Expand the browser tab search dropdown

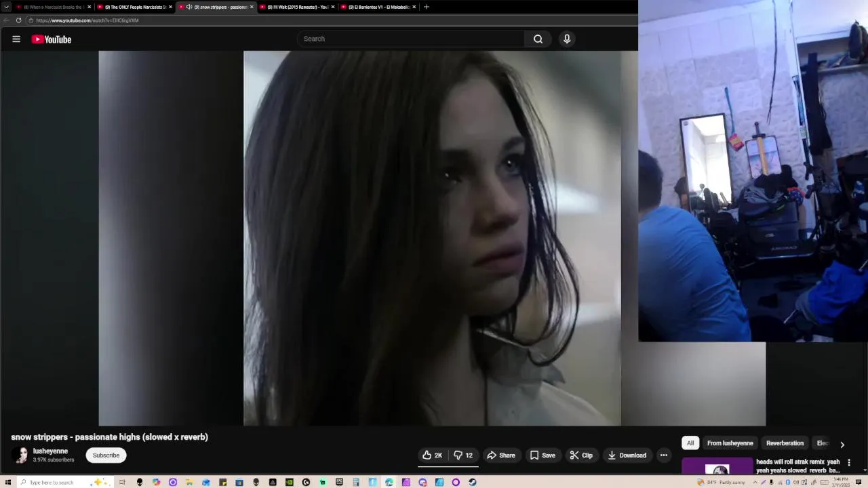point(7,7)
